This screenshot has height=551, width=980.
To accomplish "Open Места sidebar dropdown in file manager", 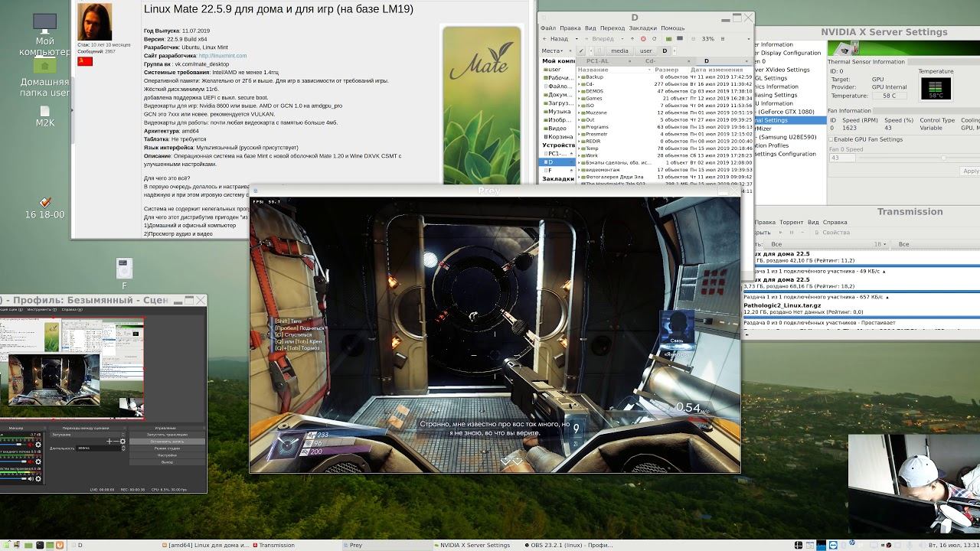I will pos(552,51).
